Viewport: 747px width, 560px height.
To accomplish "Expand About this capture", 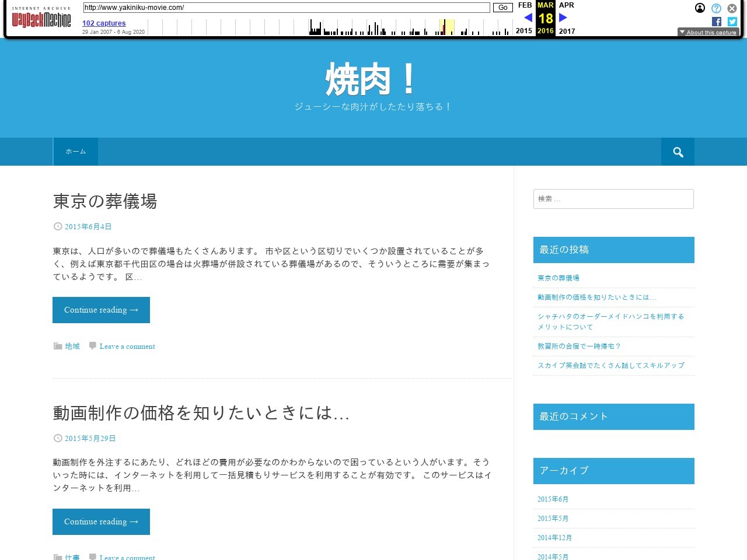I will coord(708,32).
